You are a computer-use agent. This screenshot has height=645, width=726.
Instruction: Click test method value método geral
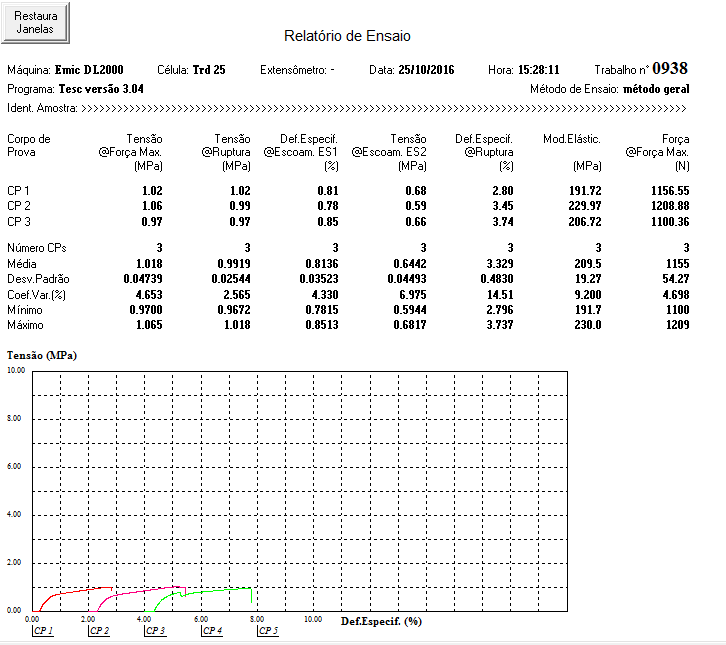click(x=656, y=89)
